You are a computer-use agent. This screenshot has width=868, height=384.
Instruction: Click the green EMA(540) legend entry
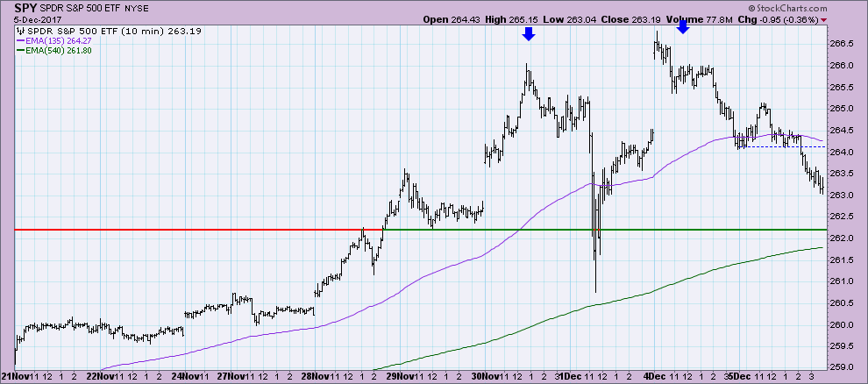[x=57, y=50]
